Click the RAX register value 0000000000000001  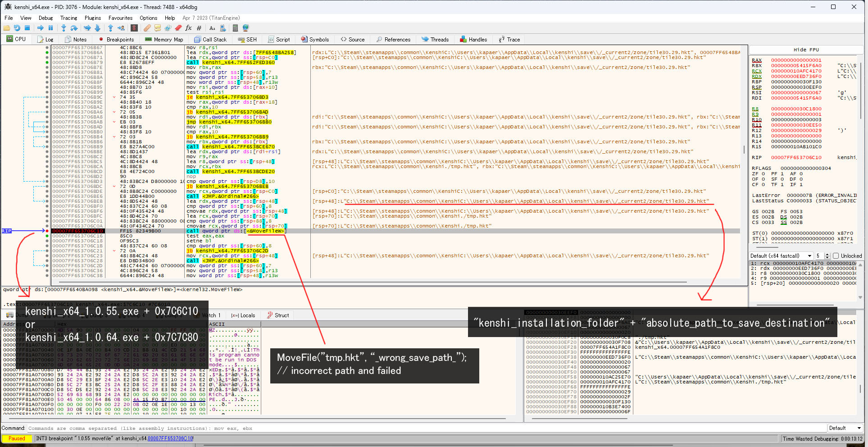click(x=796, y=60)
